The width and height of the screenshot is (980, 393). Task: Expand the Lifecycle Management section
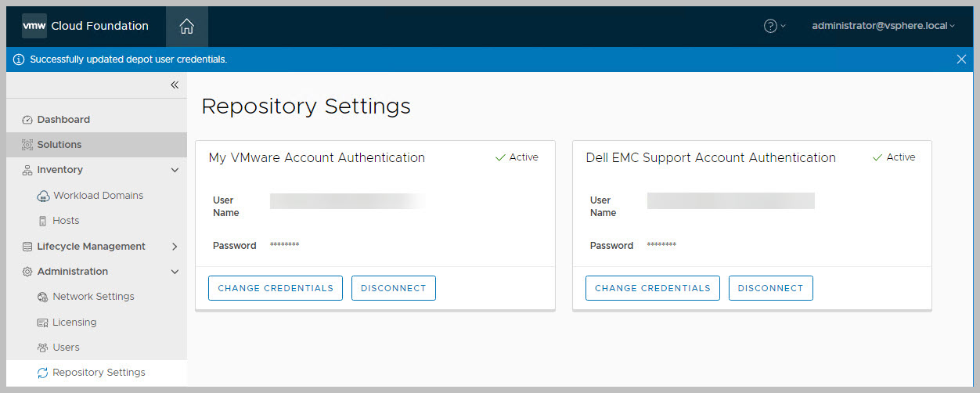point(175,247)
